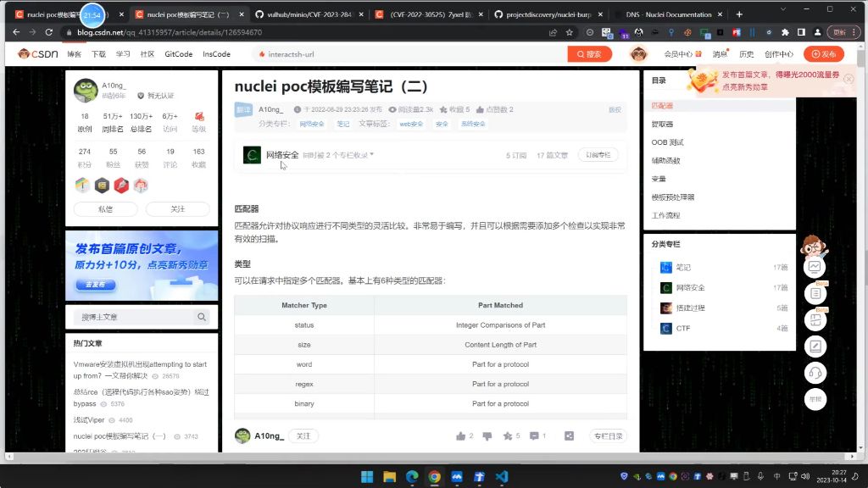Click the 'regex' table cell
This screenshot has width=868, height=488.
pyautogui.click(x=304, y=384)
